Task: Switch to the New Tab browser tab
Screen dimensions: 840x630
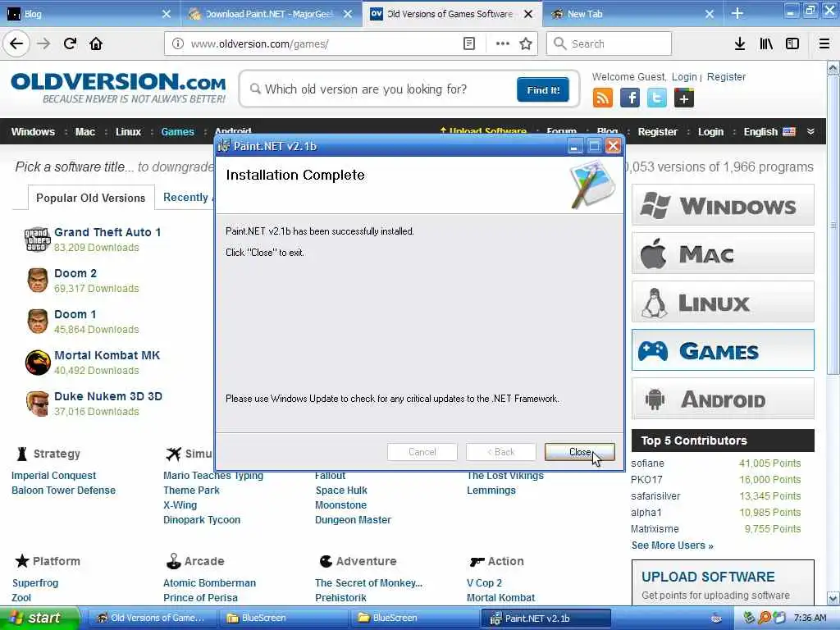Action: pos(633,14)
